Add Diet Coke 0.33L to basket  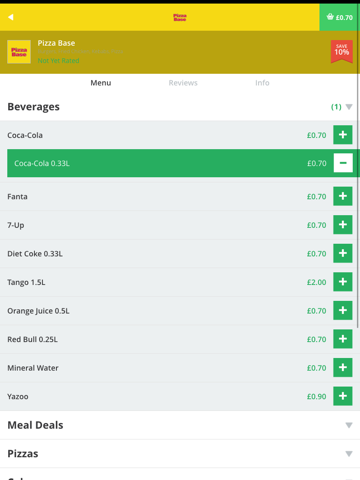[343, 253]
